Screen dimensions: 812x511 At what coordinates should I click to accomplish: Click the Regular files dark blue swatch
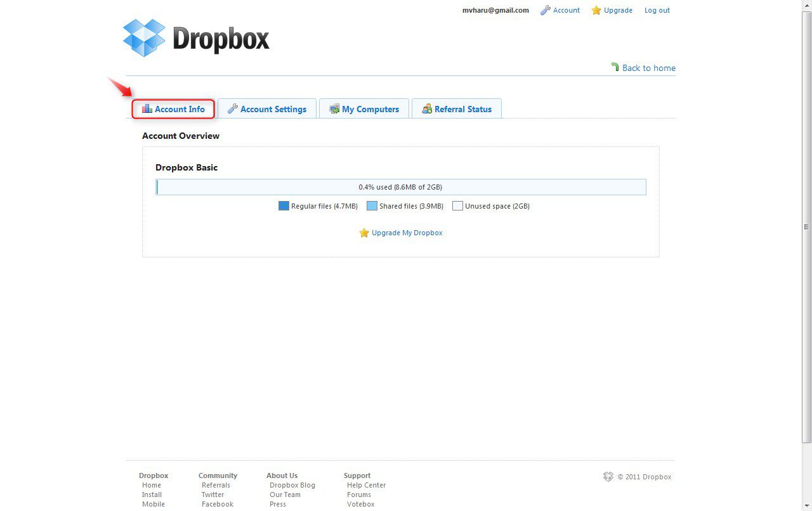(284, 205)
